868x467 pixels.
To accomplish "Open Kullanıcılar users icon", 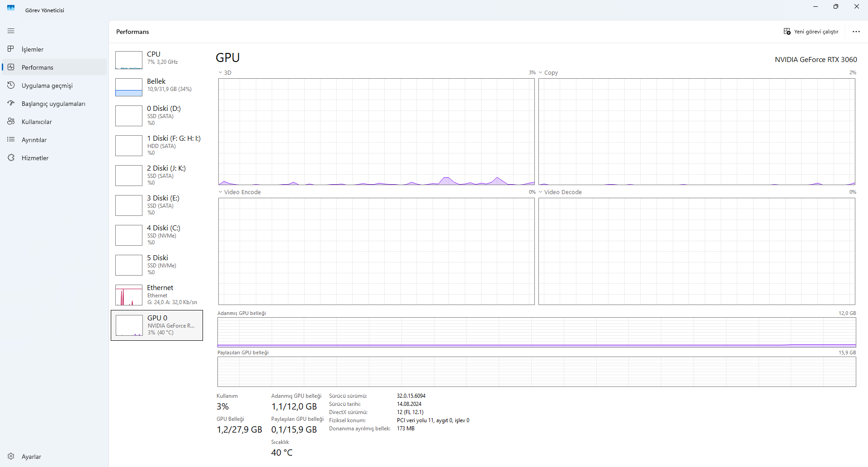I will [11, 121].
